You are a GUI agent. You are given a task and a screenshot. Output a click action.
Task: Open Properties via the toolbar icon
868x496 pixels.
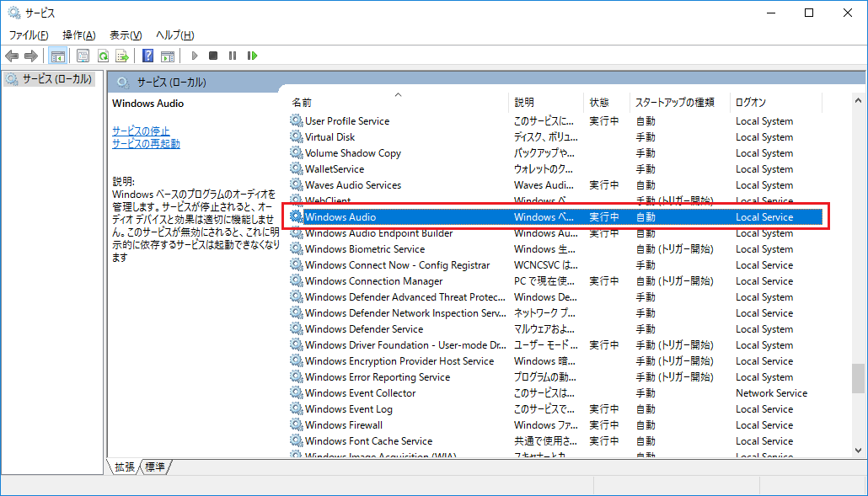83,56
